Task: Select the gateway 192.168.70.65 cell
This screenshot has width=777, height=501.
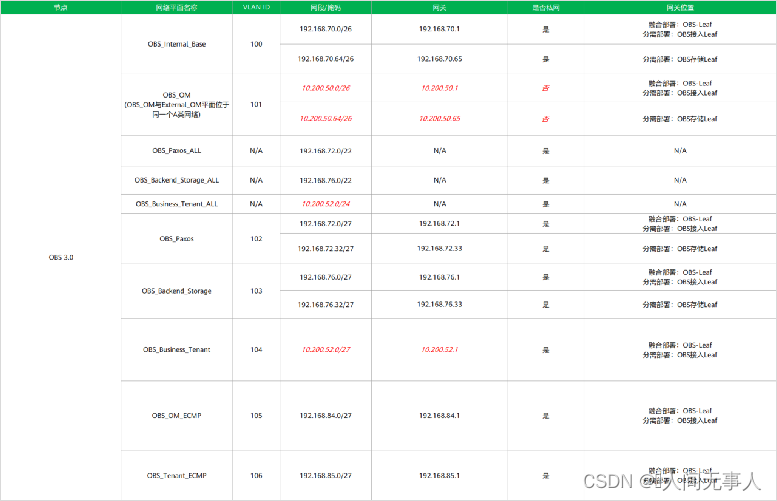Action: pyautogui.click(x=440, y=59)
